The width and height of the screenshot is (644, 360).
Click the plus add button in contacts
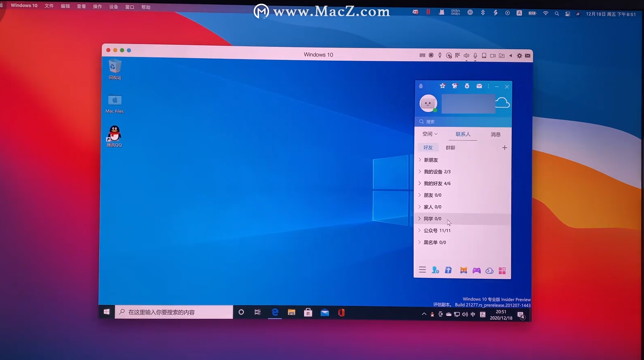(x=504, y=148)
